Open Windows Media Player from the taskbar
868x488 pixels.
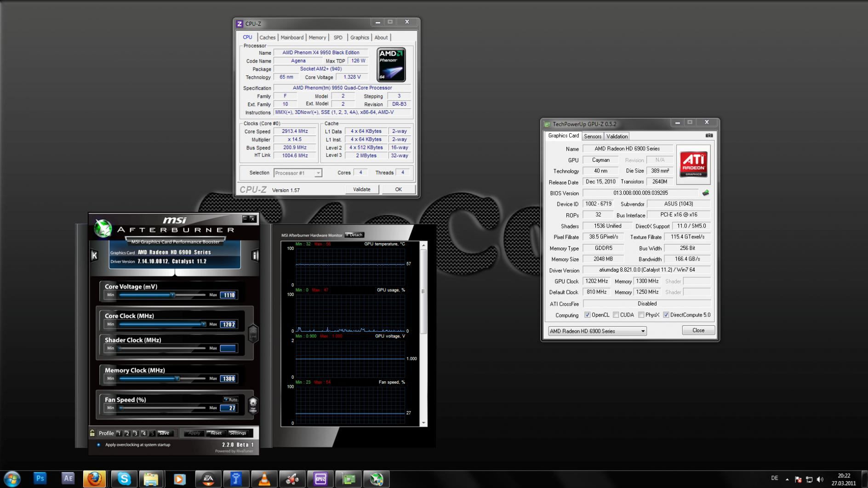pos(179,479)
